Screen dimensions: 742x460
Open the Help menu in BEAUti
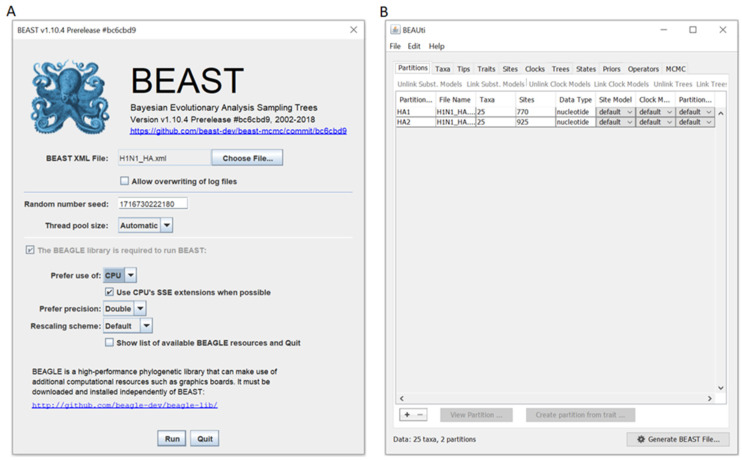(436, 46)
